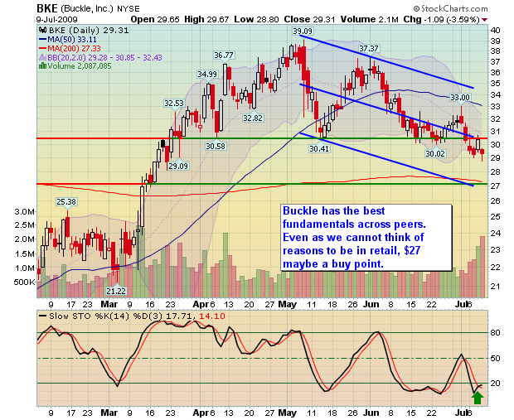Click the volume bars icon in legend
The width and height of the screenshot is (514, 420).
click(42, 65)
